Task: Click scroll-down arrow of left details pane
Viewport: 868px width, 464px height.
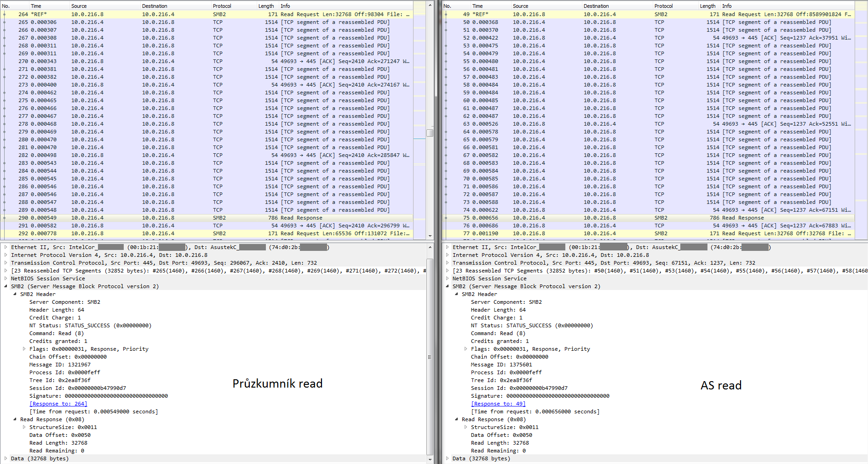Action: 430,459
